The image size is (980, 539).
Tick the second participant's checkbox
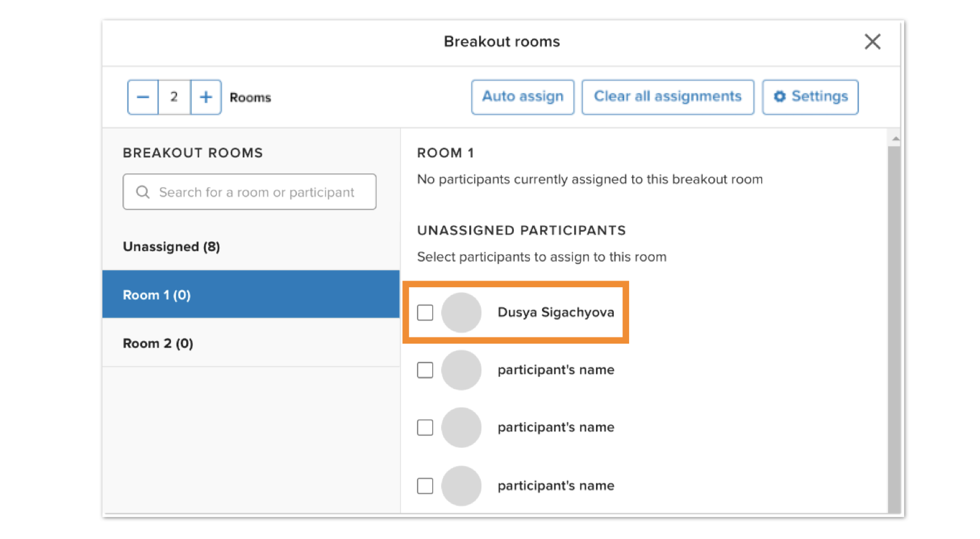tap(425, 370)
